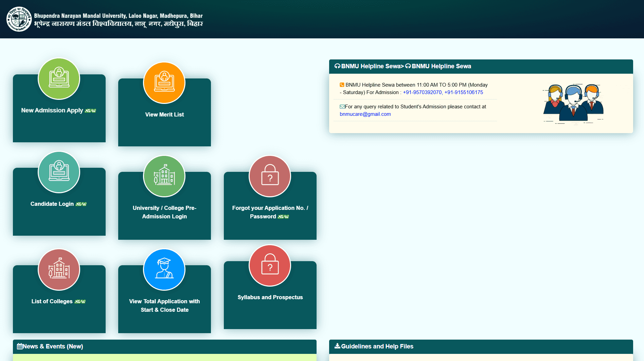This screenshot has height=361, width=644.
Task: Open Syllabus and Prospectus link
Action: pos(270,297)
